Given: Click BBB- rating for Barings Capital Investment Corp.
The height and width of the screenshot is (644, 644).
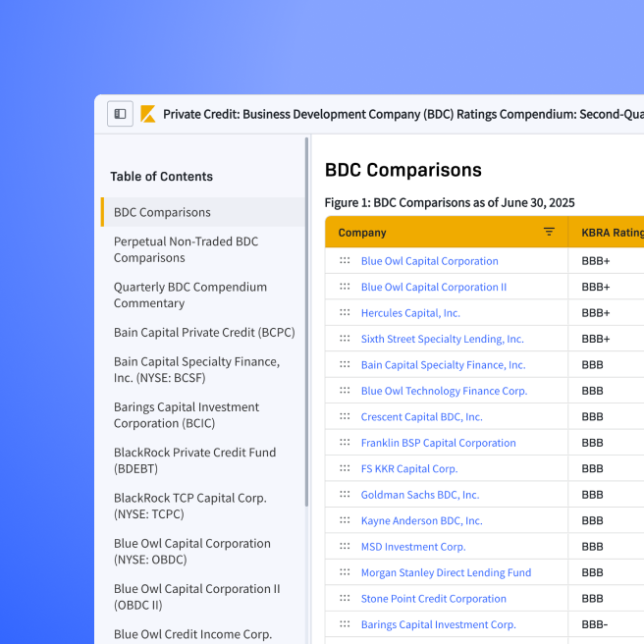Looking at the screenshot, I should (x=594, y=624).
